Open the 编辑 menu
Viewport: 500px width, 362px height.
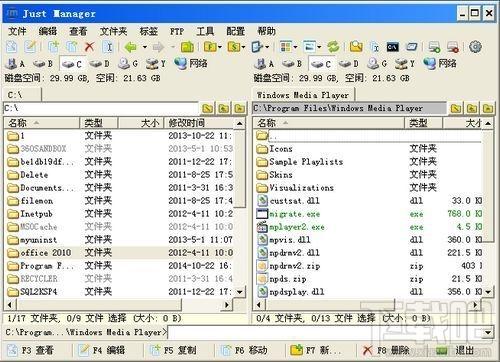pos(48,31)
